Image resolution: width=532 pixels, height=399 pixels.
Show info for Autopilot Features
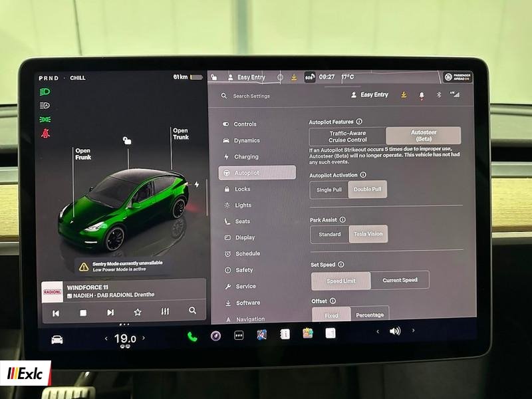pos(359,122)
